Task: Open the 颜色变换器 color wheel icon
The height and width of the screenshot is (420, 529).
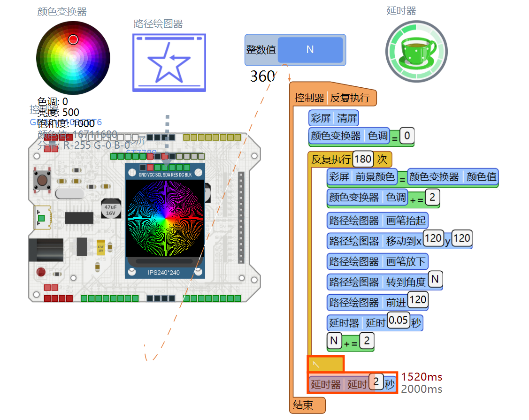Action: [x=73, y=57]
